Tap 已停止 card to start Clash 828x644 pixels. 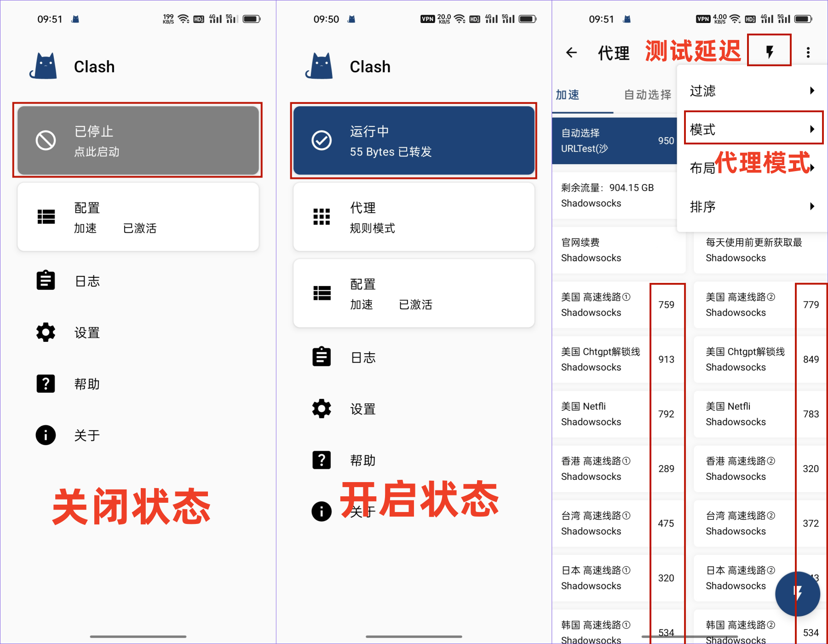click(x=137, y=140)
